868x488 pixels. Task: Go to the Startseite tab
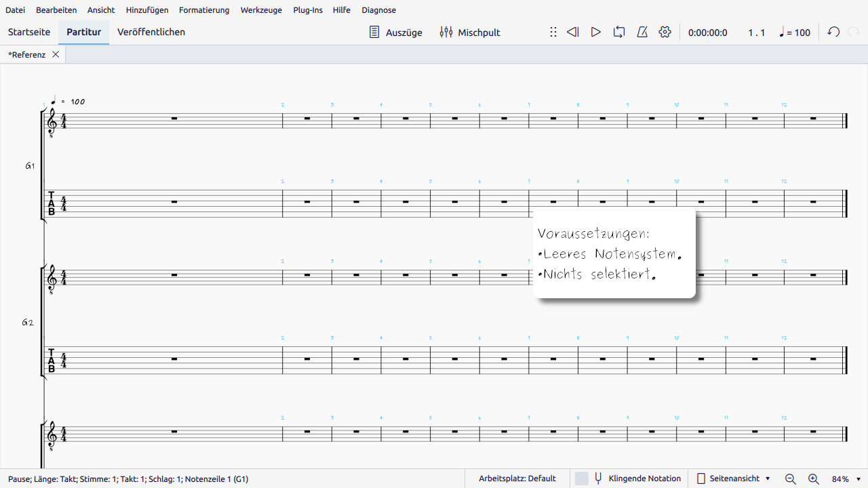[29, 32]
